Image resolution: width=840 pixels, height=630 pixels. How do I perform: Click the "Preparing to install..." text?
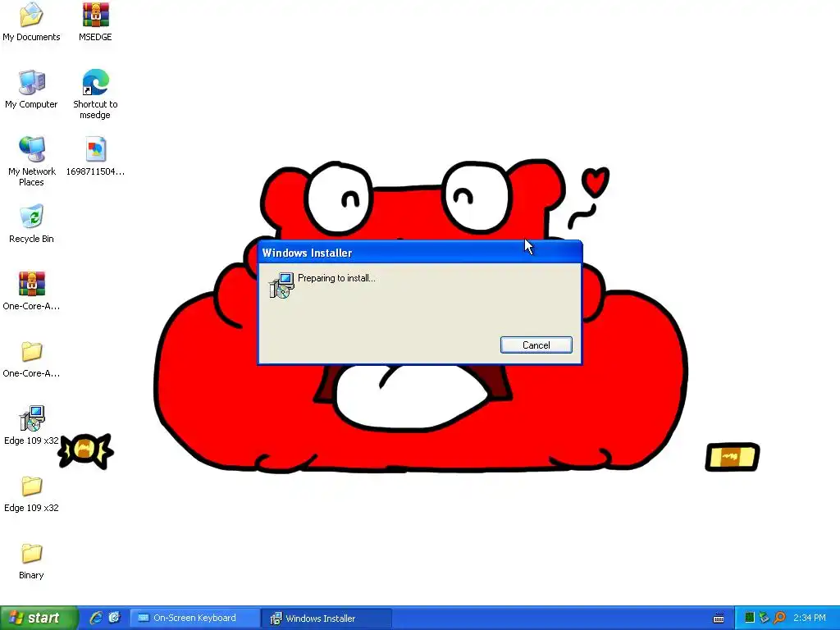click(x=336, y=278)
